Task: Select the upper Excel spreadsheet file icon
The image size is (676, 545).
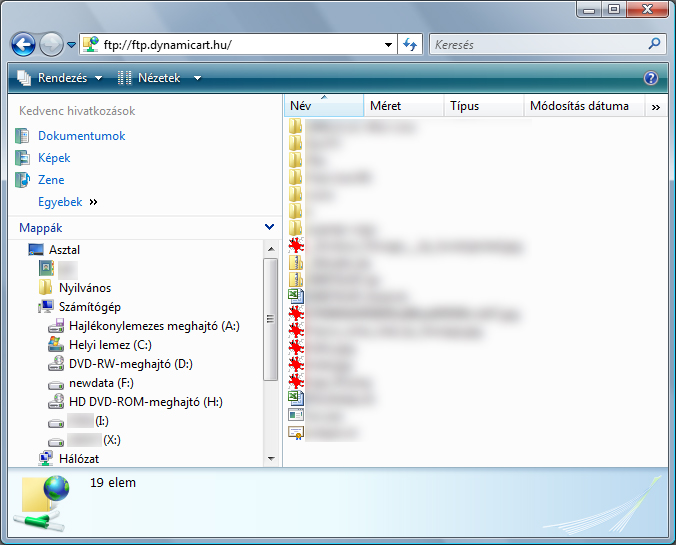Action: pos(296,296)
